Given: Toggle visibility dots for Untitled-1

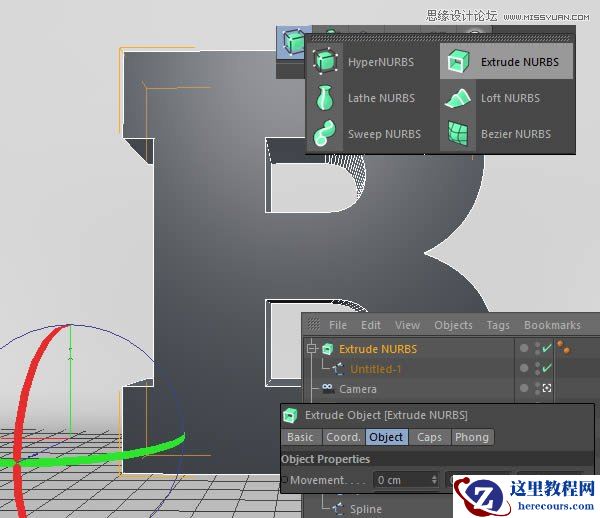Looking at the screenshot, I should [x=537, y=368].
